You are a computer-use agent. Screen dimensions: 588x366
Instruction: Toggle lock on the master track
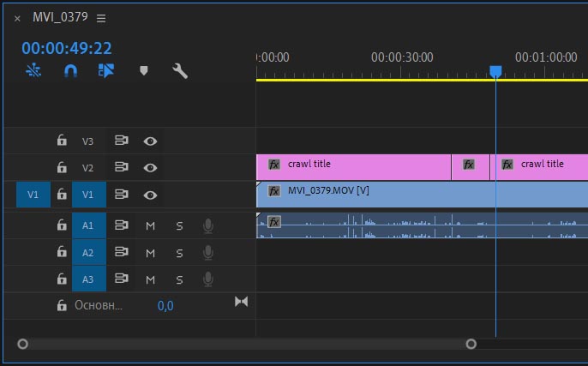click(x=62, y=305)
